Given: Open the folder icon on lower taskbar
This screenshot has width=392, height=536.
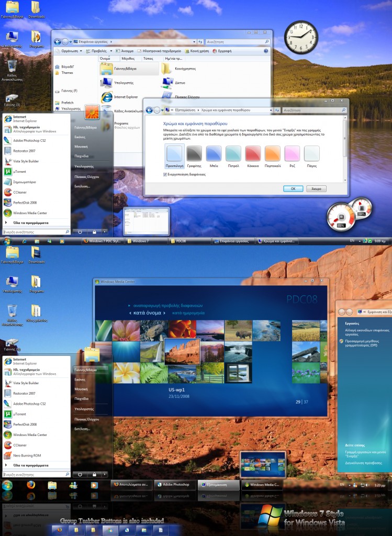Looking at the screenshot, I should point(52,485).
